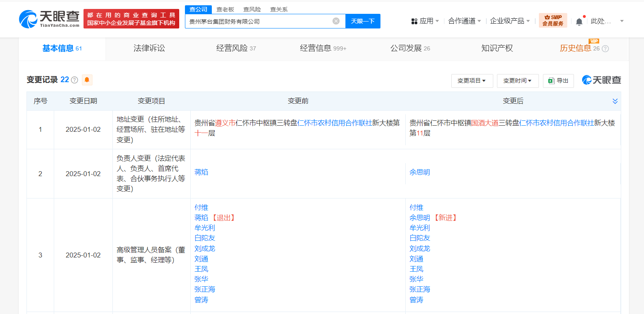Open the TianYanCha logo homepage

pos(49,19)
